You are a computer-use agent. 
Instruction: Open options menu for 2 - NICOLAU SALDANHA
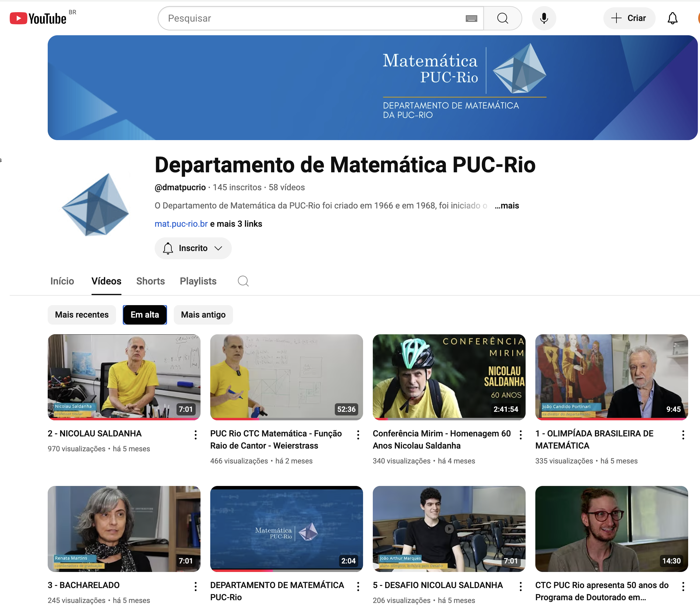coord(195,435)
